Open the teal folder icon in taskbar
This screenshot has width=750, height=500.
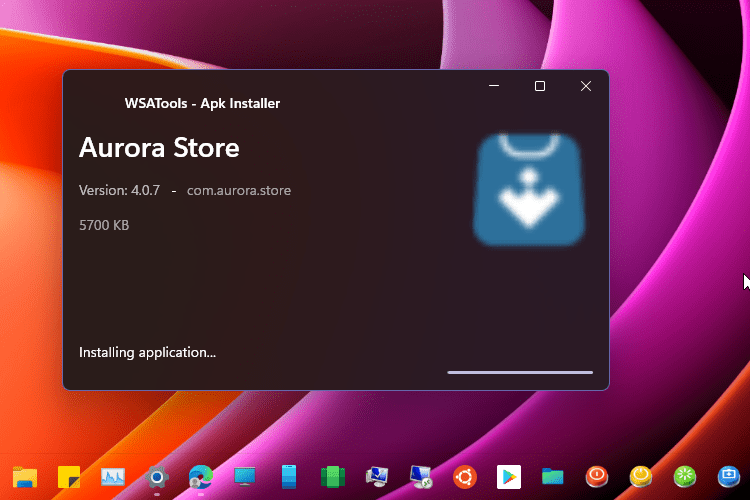[x=553, y=477]
